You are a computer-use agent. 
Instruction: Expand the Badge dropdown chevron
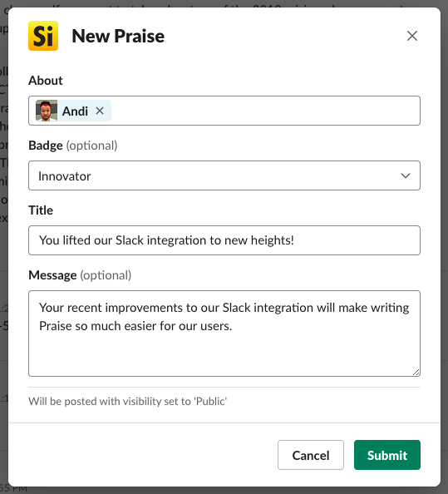(x=405, y=175)
